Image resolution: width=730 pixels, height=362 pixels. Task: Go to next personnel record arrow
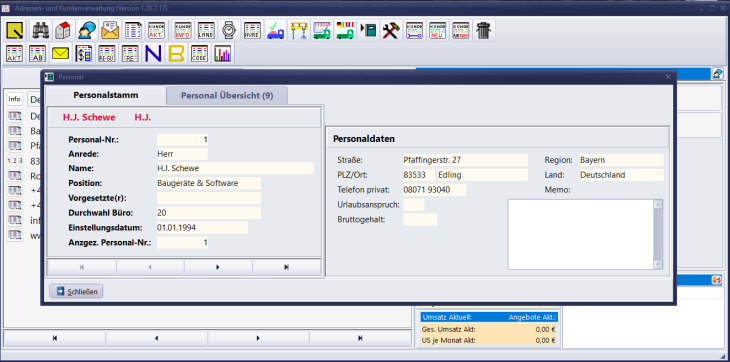218,267
